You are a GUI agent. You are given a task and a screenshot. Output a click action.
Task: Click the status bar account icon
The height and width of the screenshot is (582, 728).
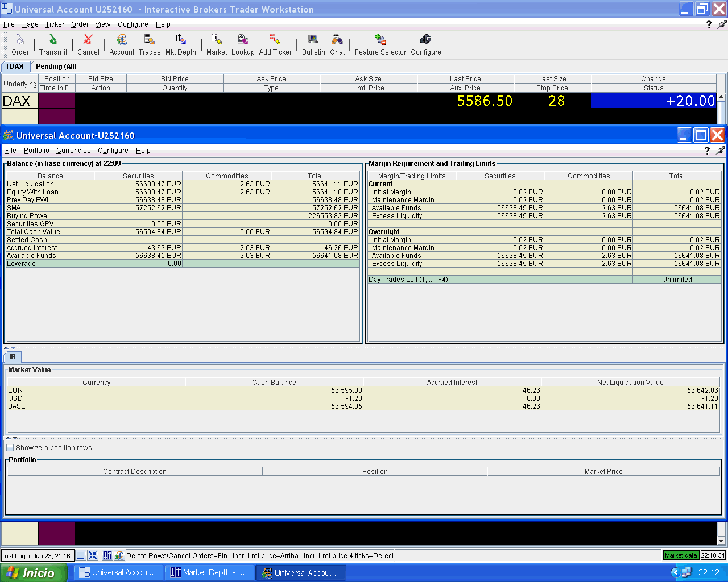click(x=119, y=555)
